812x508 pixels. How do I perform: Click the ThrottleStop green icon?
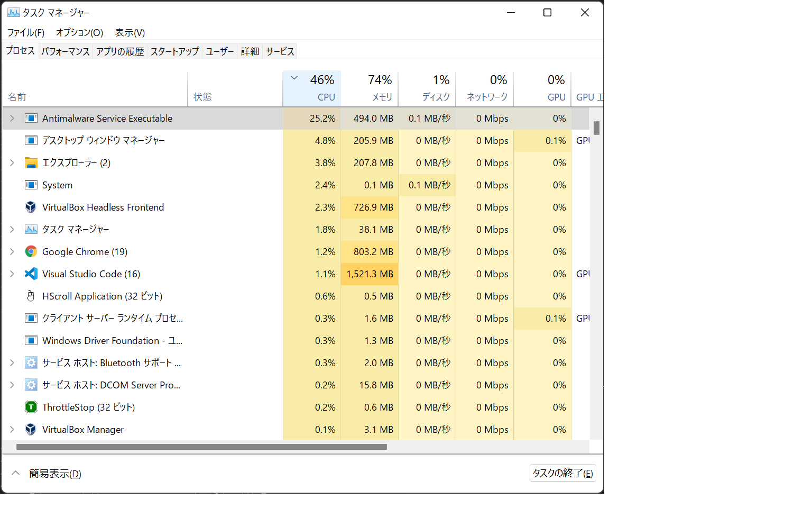[31, 407]
